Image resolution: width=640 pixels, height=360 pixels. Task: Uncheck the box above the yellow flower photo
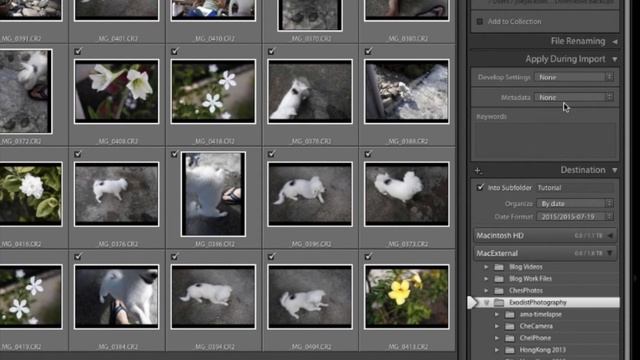(368, 257)
